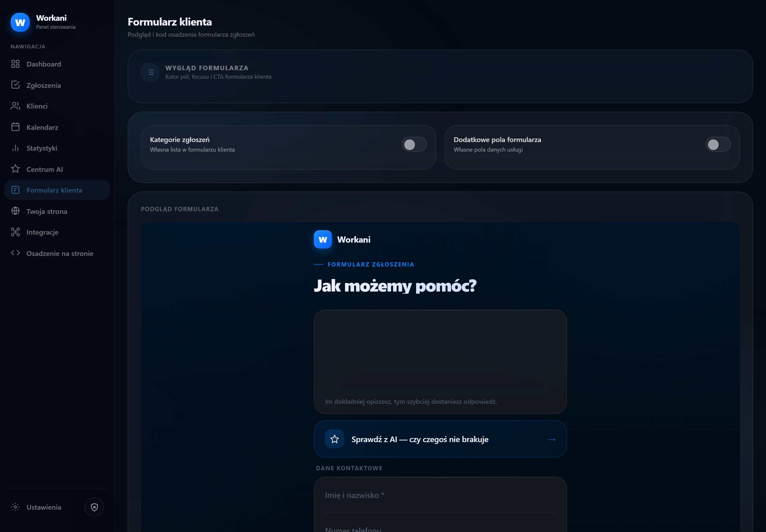Click the Podgląd i kod osadzenia subtitle
The image size is (766, 532).
click(x=191, y=35)
